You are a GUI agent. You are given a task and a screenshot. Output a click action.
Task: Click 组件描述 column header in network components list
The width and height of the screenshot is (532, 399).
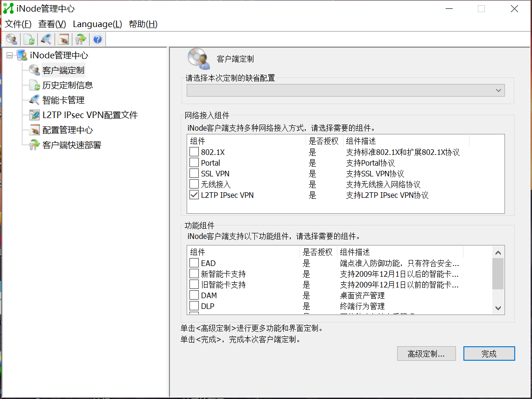(x=406, y=141)
